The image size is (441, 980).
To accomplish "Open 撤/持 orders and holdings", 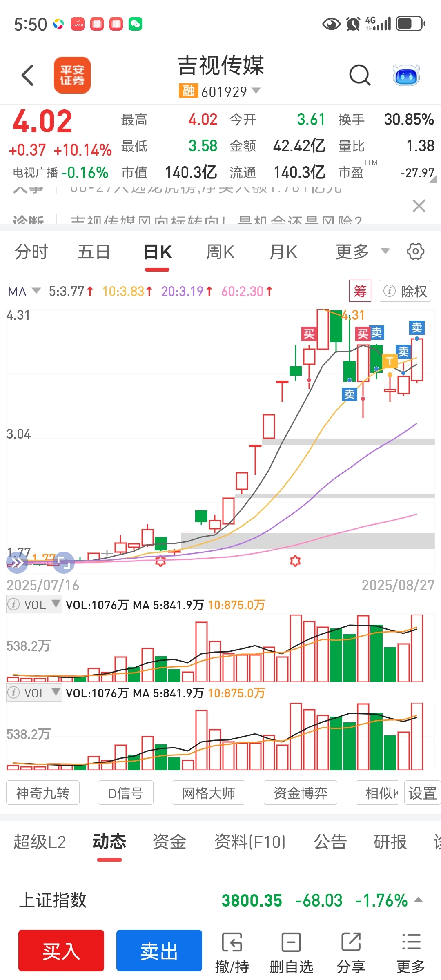I will tap(232, 953).
